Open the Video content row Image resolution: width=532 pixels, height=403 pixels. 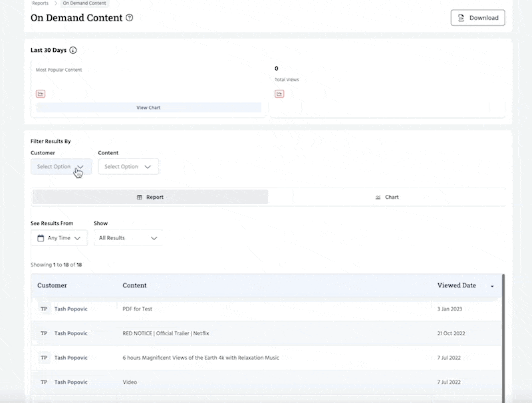130,382
